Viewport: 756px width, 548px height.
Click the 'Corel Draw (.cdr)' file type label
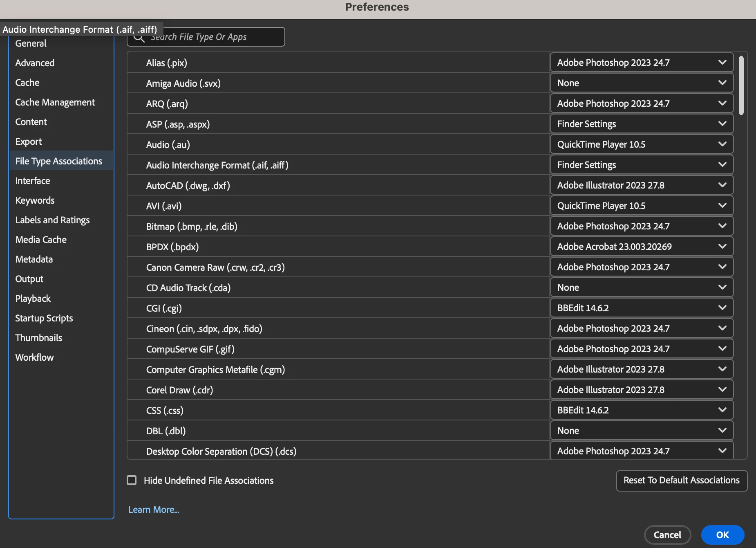click(180, 390)
